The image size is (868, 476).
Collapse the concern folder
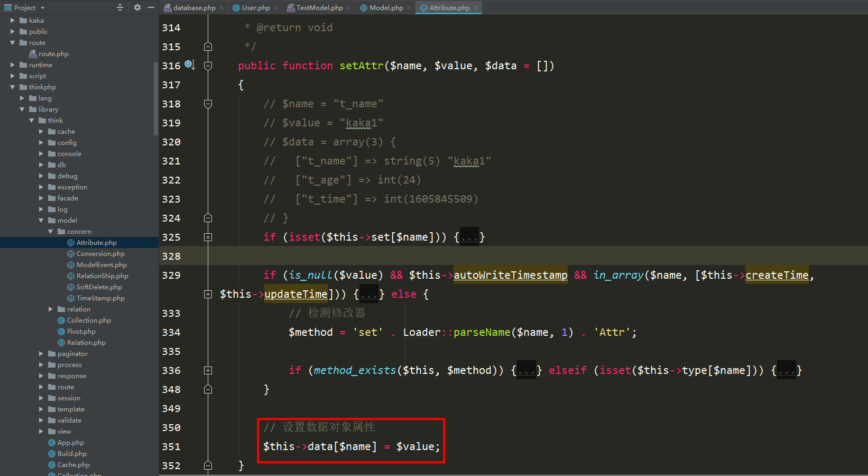coord(51,231)
